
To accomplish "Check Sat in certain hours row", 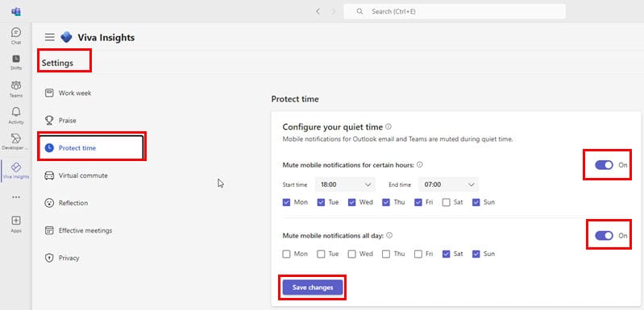I will tap(447, 202).
